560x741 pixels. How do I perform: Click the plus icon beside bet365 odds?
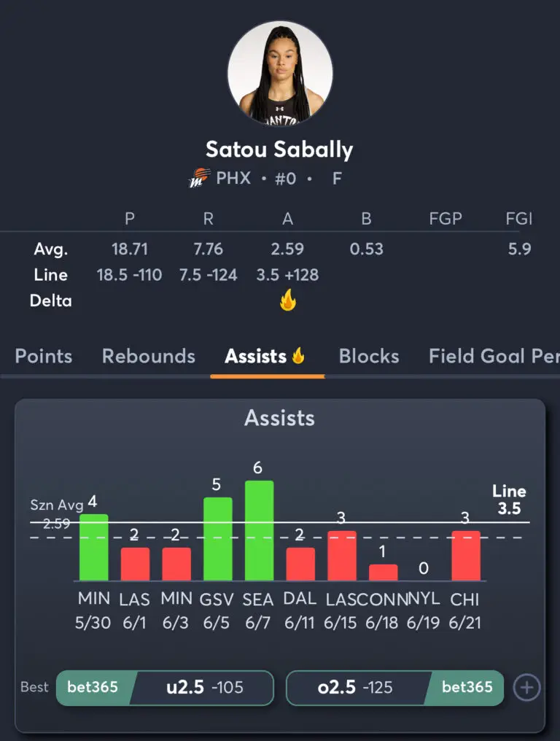[527, 688]
